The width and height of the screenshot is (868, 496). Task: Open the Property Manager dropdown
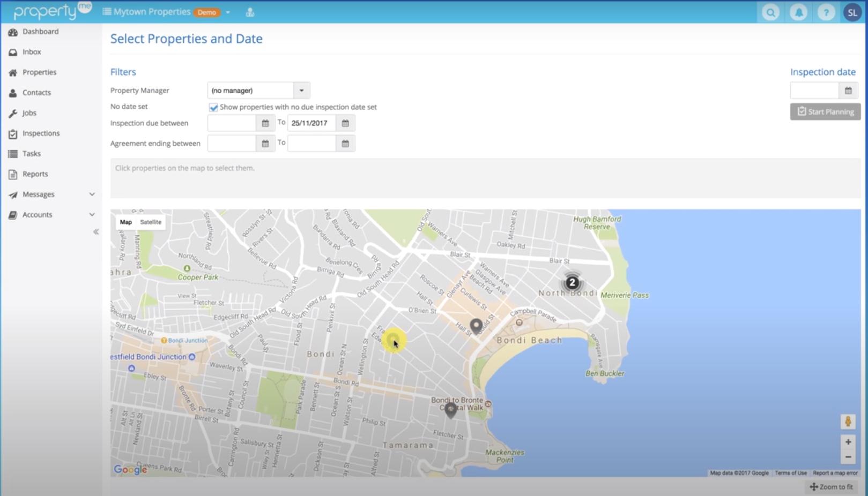301,90
